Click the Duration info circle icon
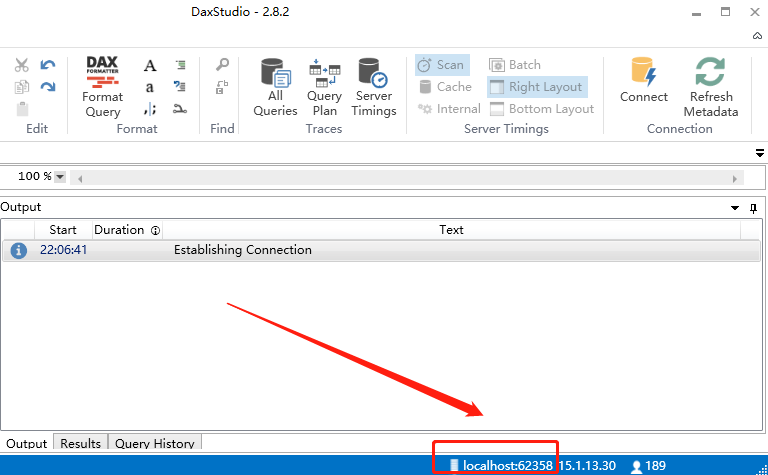 pyautogui.click(x=155, y=231)
